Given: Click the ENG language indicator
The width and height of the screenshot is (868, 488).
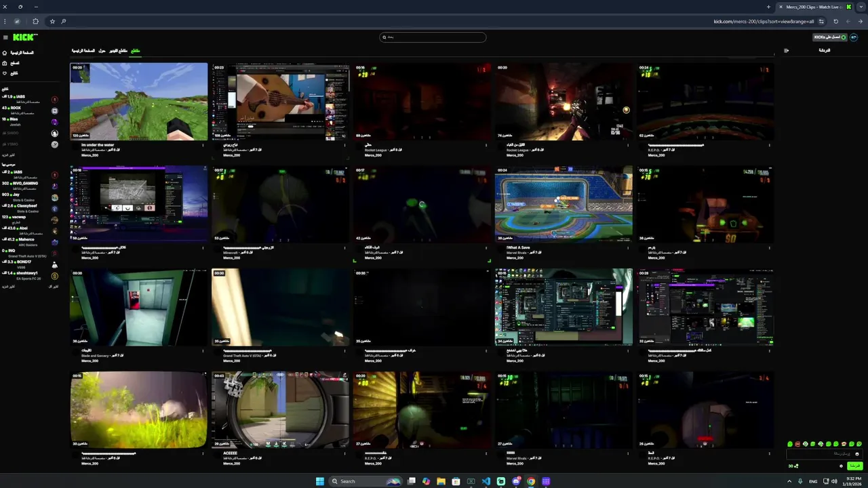Looking at the screenshot, I should pyautogui.click(x=813, y=481).
